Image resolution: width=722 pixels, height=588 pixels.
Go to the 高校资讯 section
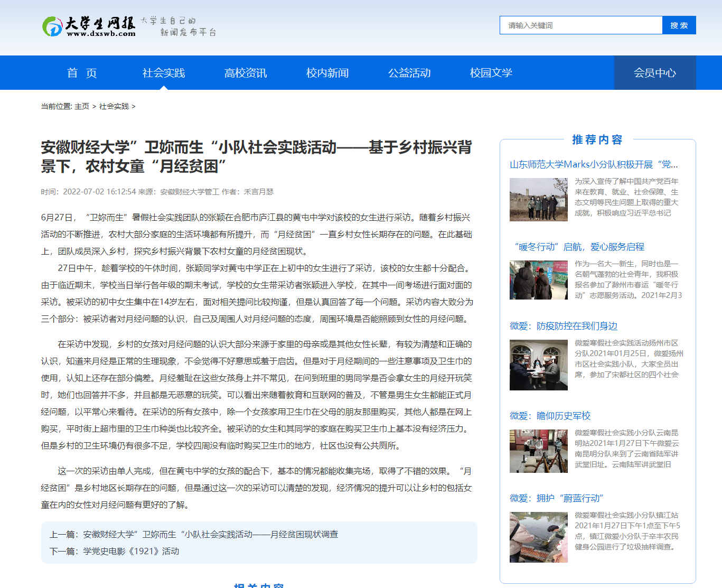click(246, 73)
